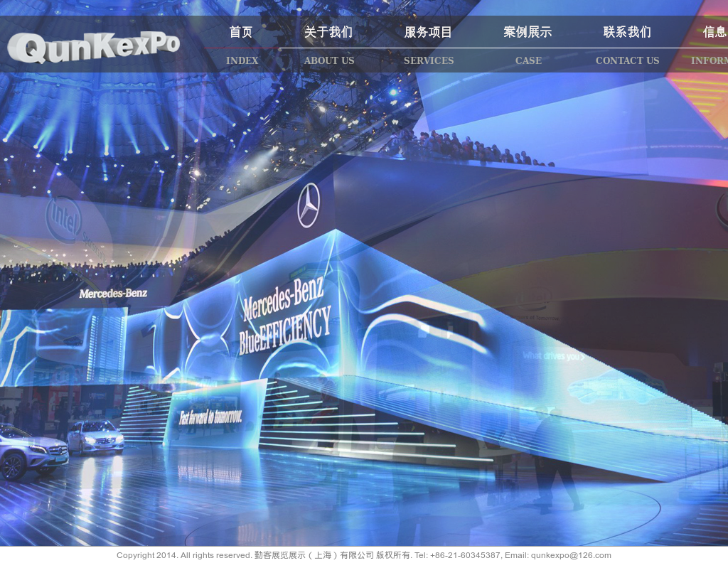The width and height of the screenshot is (728, 563).
Task: Navigate to 服务项目 (SERVICES)
Action: 428,32
